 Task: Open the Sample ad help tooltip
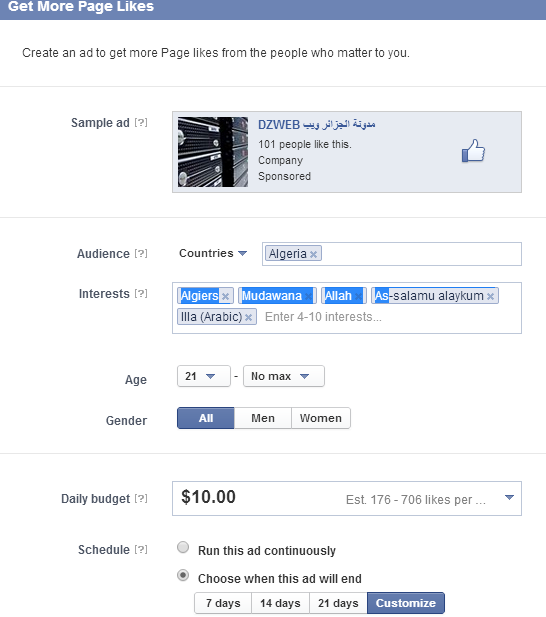pyautogui.click(x=141, y=123)
